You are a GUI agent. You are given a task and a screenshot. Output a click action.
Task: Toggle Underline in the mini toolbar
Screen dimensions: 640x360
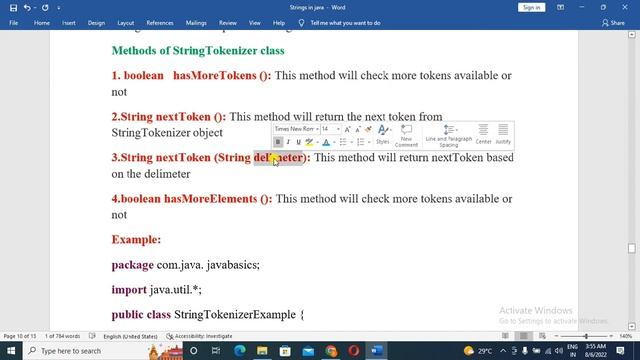[298, 142]
